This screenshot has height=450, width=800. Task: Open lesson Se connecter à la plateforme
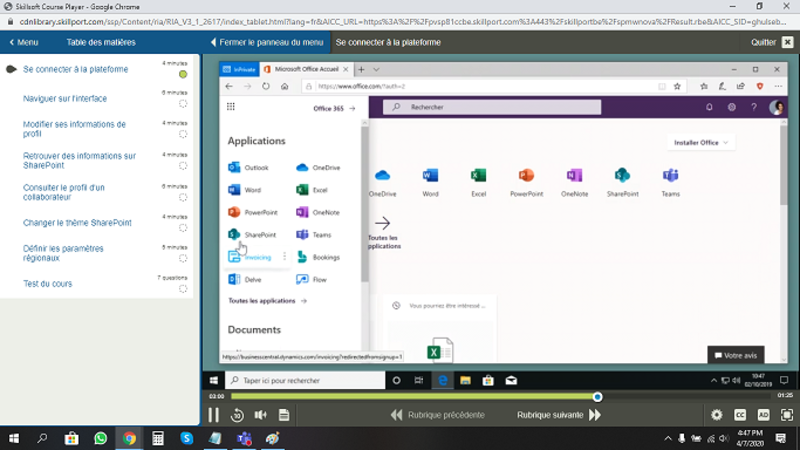76,69
